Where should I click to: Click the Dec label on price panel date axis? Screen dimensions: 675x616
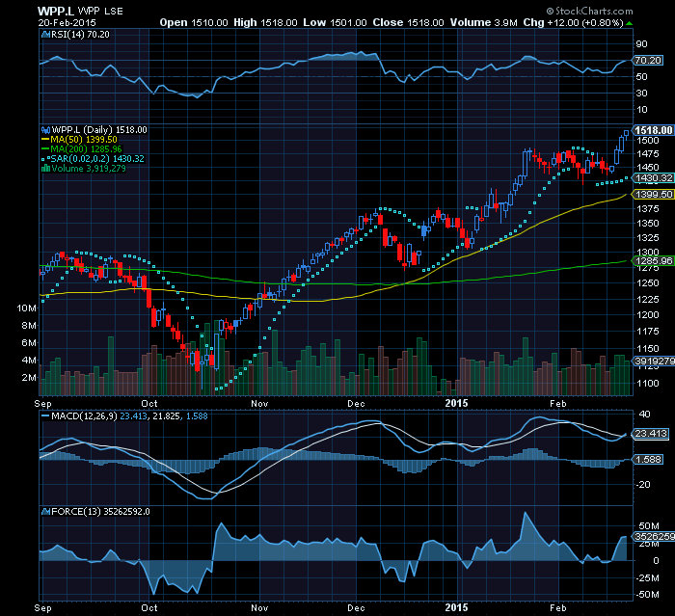[356, 403]
